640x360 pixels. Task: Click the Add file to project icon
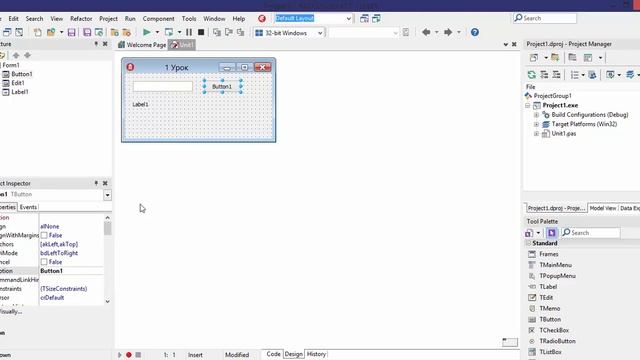tap(115, 32)
